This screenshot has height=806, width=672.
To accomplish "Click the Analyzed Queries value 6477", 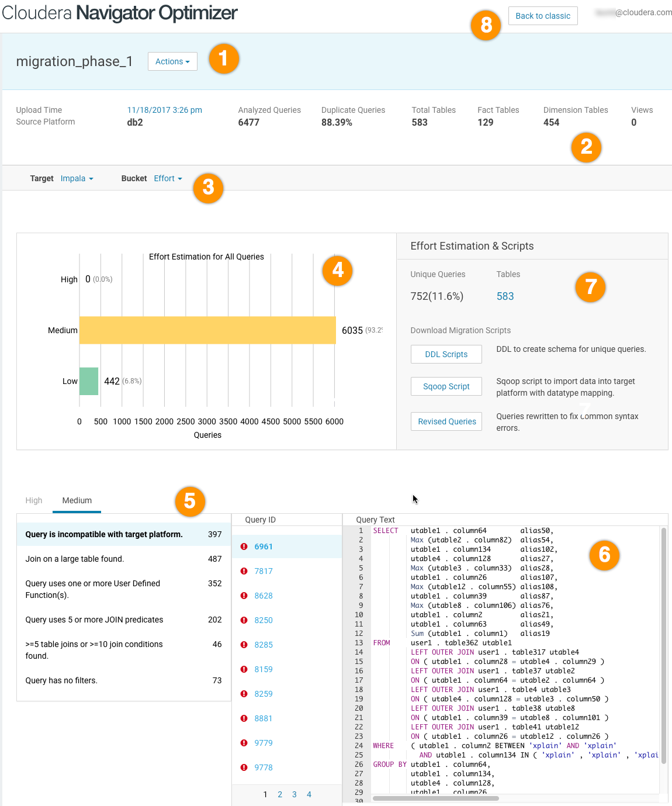I will pos(249,122).
